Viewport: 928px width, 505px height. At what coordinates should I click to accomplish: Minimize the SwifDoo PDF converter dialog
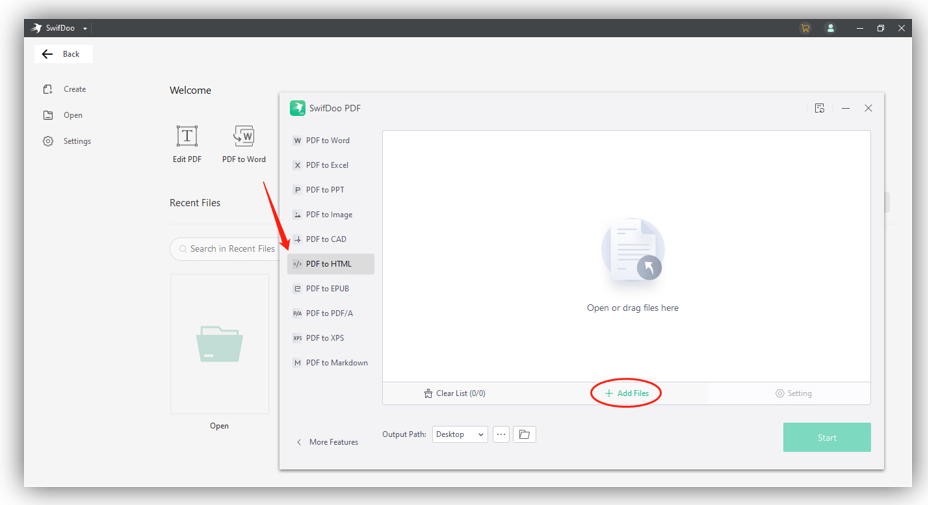pyautogui.click(x=846, y=108)
